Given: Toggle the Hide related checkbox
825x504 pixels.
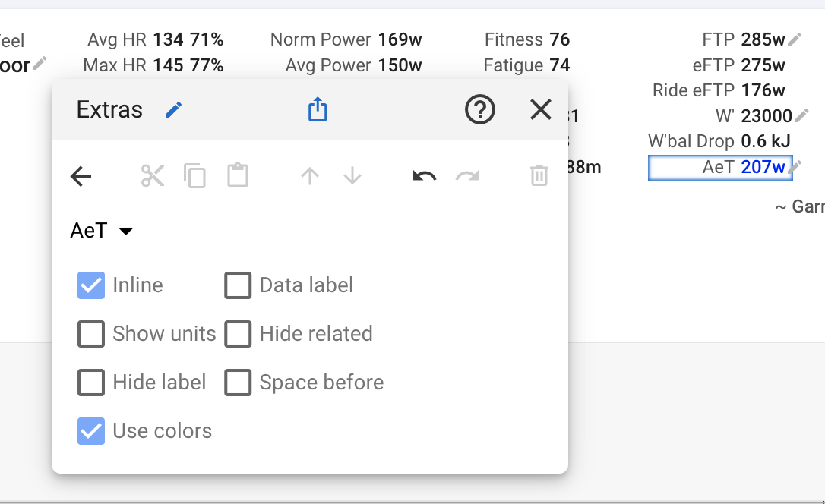Looking at the screenshot, I should pos(238,334).
